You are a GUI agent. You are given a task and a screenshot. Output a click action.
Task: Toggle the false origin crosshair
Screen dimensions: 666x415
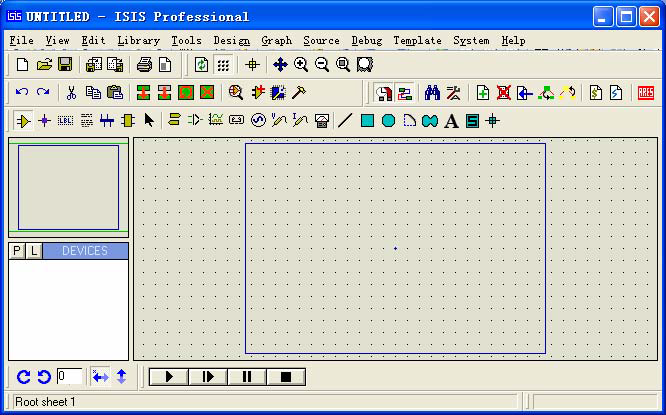tap(252, 65)
